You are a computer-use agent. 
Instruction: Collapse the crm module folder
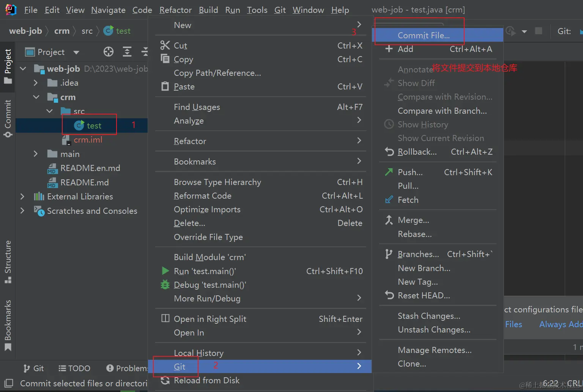[36, 97]
